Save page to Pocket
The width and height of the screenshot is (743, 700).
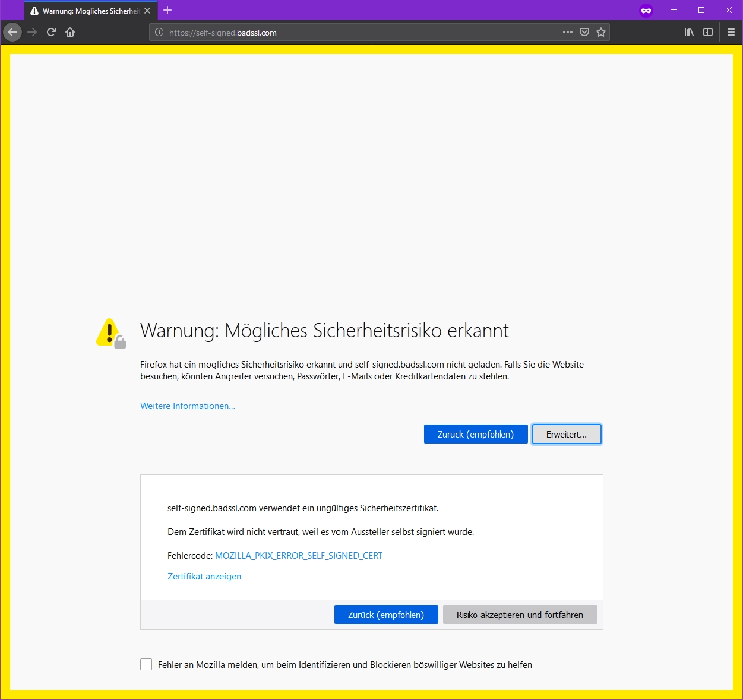584,32
